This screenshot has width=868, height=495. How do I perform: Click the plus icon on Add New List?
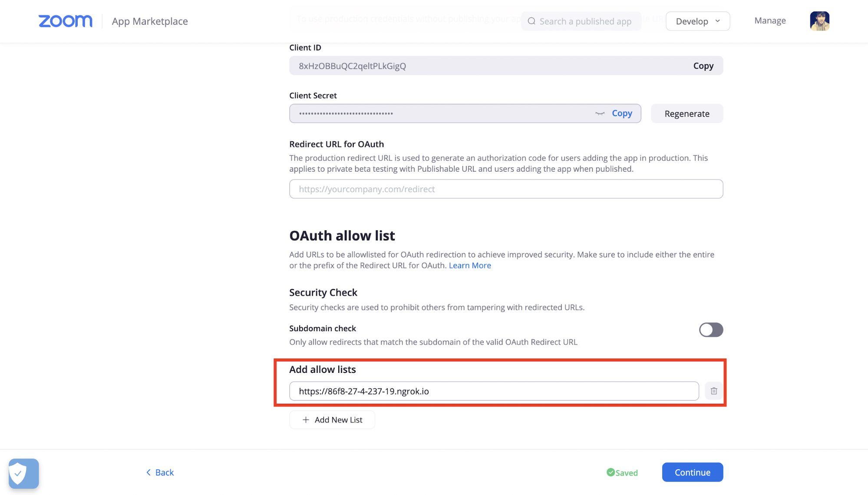click(305, 419)
